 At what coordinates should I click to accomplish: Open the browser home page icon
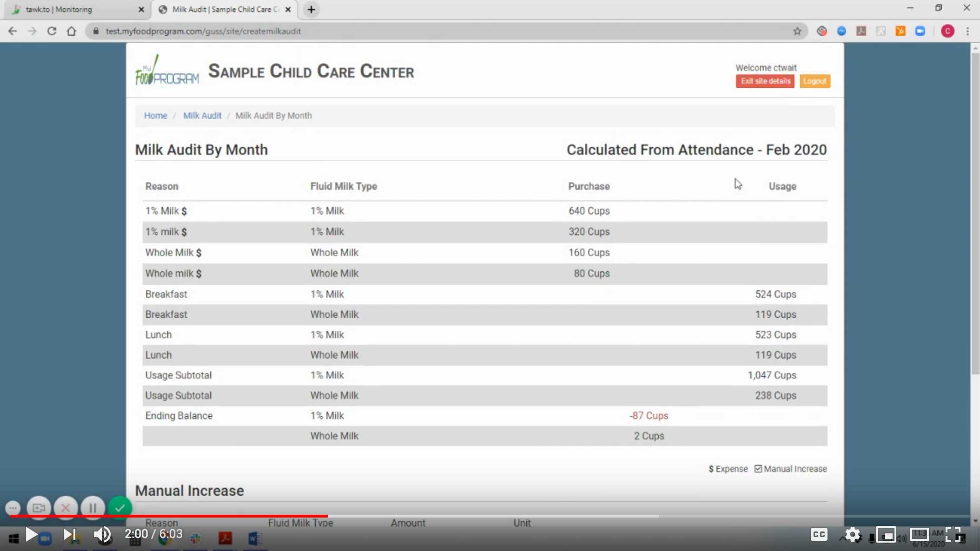point(71,31)
